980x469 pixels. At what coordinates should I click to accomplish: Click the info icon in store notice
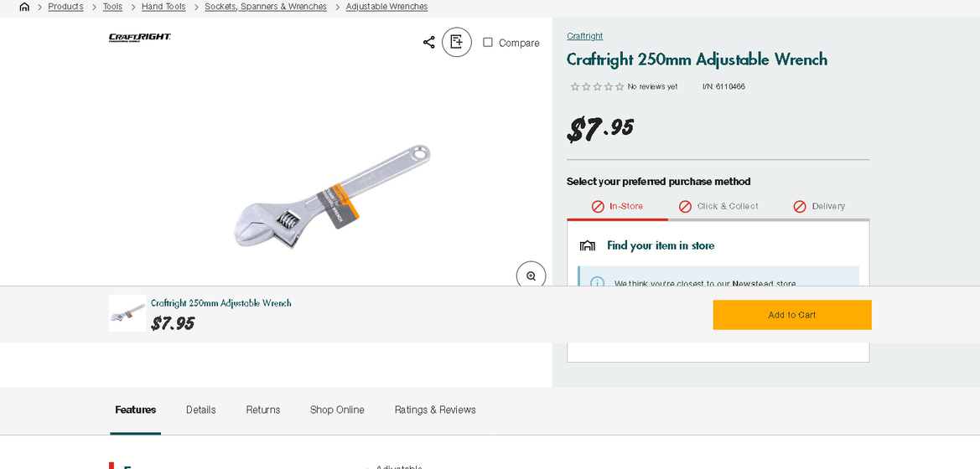point(597,282)
